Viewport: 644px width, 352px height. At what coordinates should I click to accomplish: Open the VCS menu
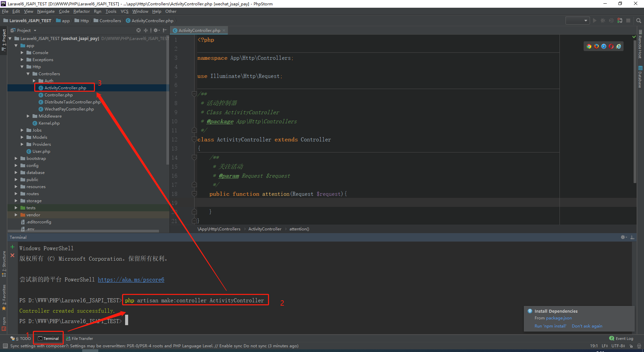click(124, 11)
